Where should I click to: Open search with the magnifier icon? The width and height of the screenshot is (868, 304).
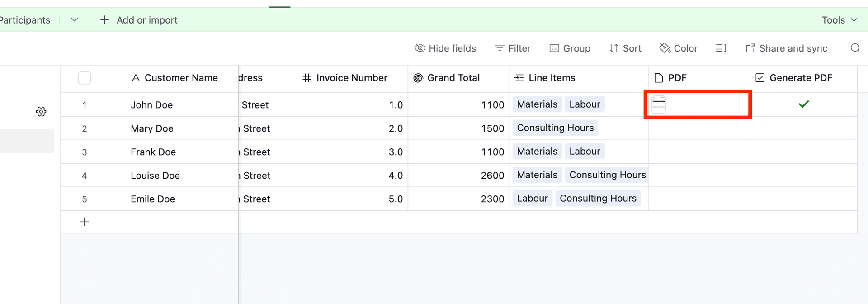pos(855,48)
